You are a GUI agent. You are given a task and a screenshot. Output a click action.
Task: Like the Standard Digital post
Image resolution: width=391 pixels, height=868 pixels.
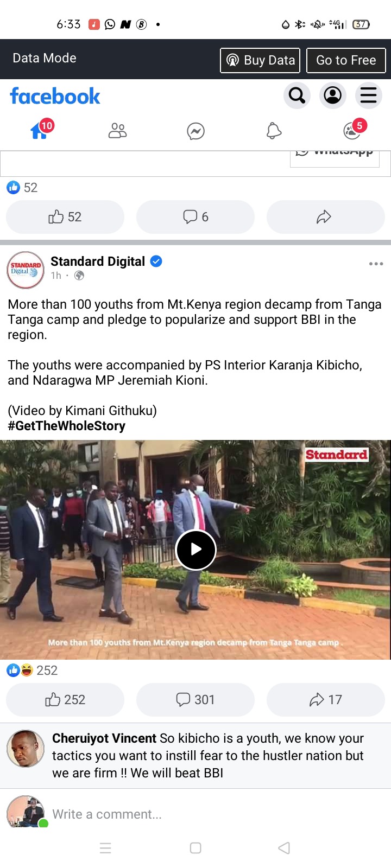(x=65, y=700)
